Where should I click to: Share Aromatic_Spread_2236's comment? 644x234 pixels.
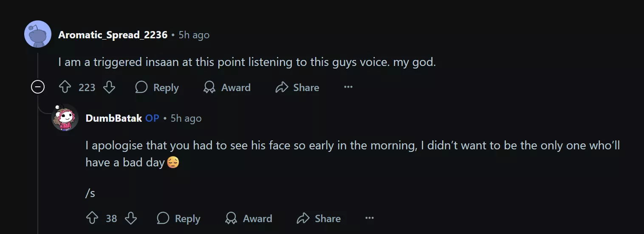pos(297,88)
